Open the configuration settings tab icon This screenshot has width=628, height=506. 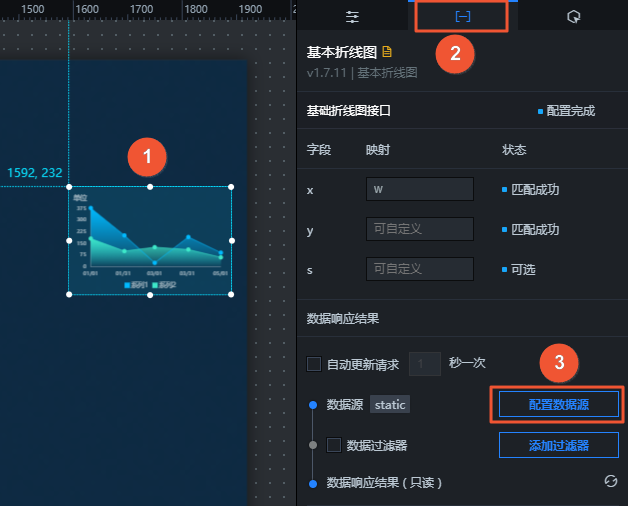point(352,16)
